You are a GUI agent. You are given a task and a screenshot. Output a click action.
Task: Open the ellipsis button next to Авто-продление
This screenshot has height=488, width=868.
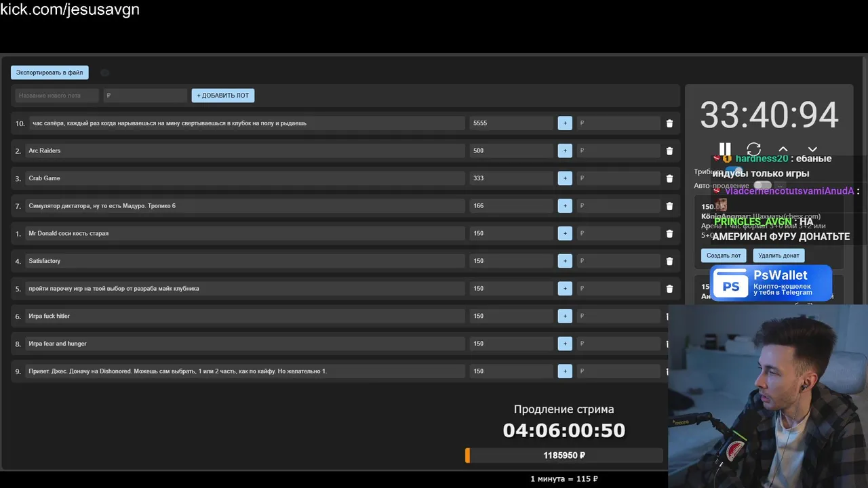(x=780, y=185)
